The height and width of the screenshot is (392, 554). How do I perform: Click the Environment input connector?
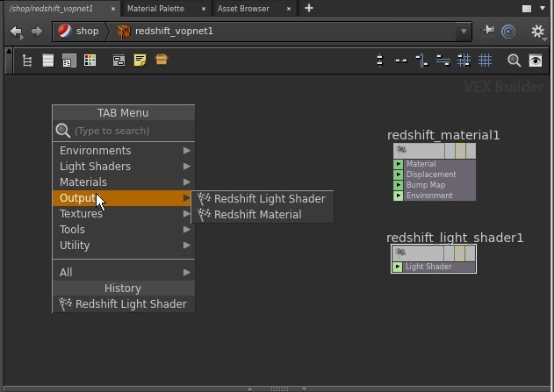tap(399, 196)
